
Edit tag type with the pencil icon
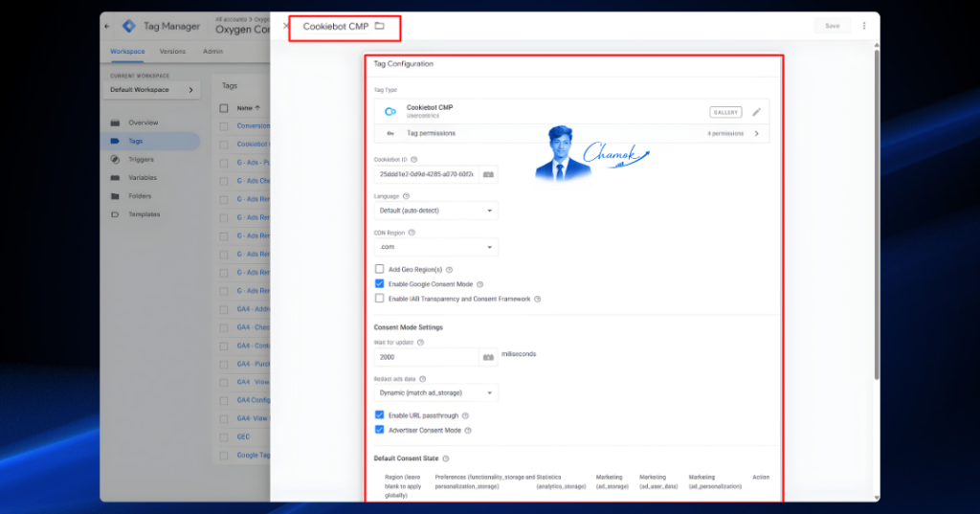[x=756, y=112]
